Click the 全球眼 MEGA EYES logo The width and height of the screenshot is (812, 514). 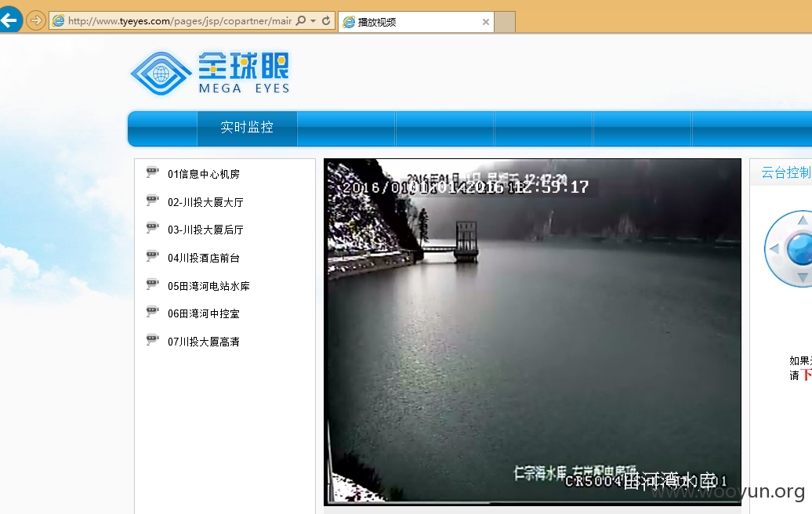pyautogui.click(x=210, y=73)
